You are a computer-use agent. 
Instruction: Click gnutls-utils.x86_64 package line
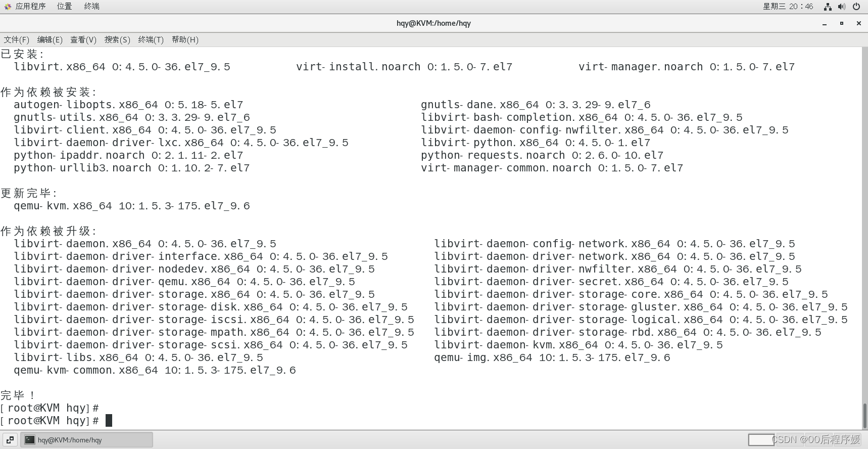132,117
